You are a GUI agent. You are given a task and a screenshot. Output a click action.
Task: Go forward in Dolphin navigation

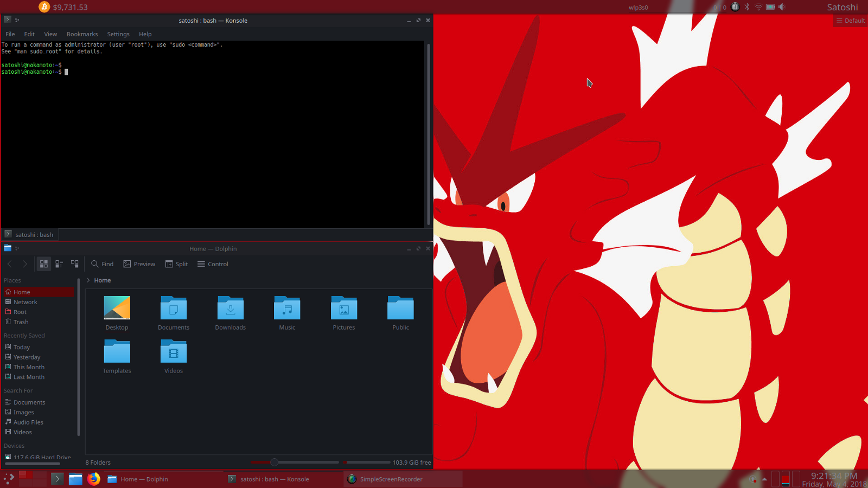click(25, 264)
